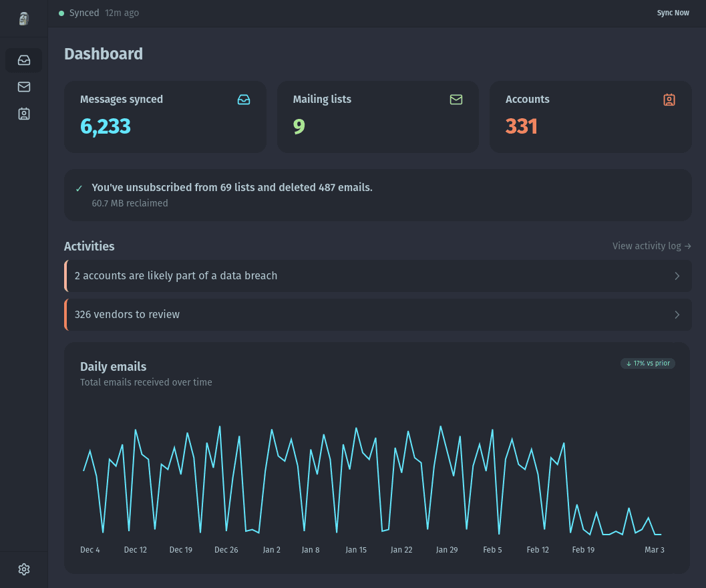The image size is (706, 588).
Task: Select the envelope icon in the sidebar
Action: coord(23,87)
